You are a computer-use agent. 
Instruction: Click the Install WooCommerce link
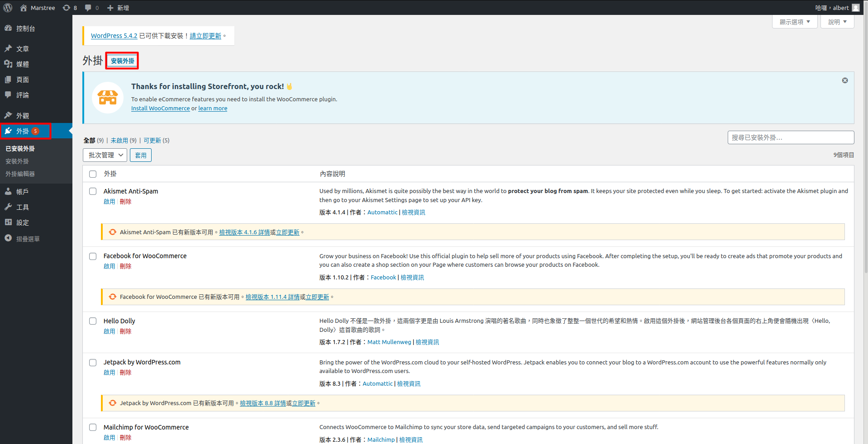point(160,109)
